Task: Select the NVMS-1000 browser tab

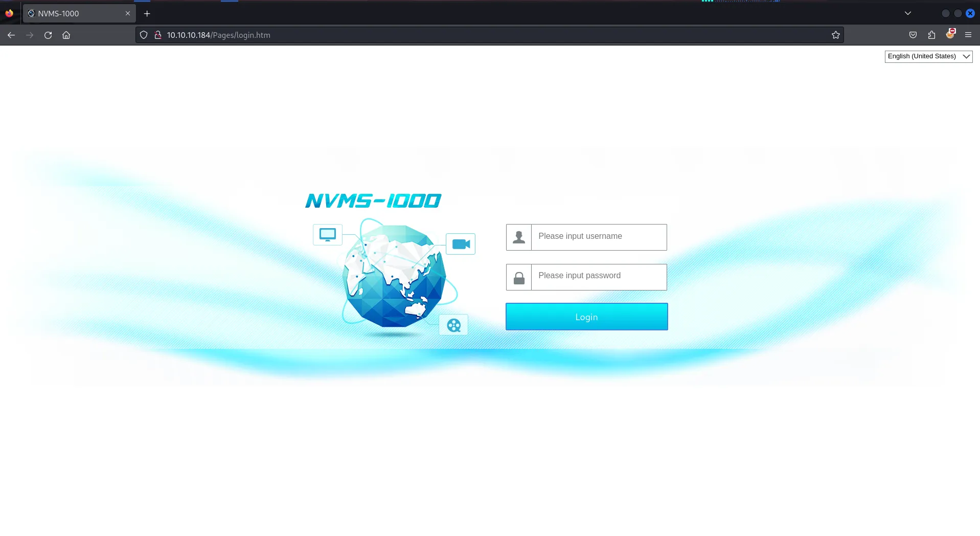Action: tap(79, 13)
